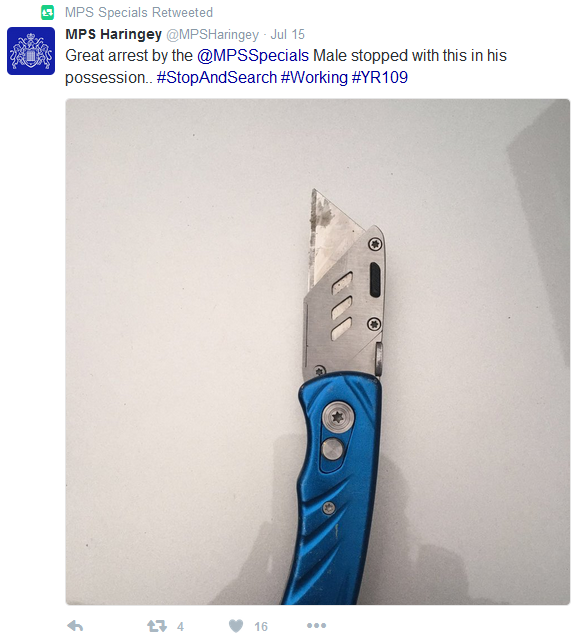
Task: View the like count of 16
Action: pos(261,627)
